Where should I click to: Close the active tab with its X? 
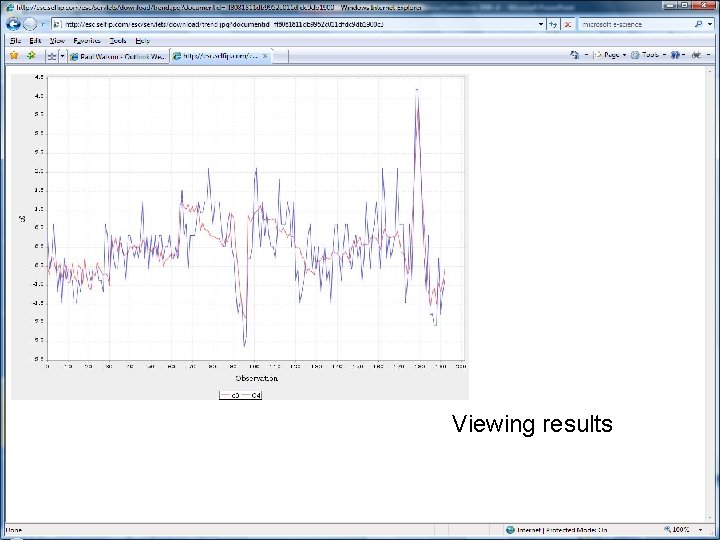[x=264, y=56]
